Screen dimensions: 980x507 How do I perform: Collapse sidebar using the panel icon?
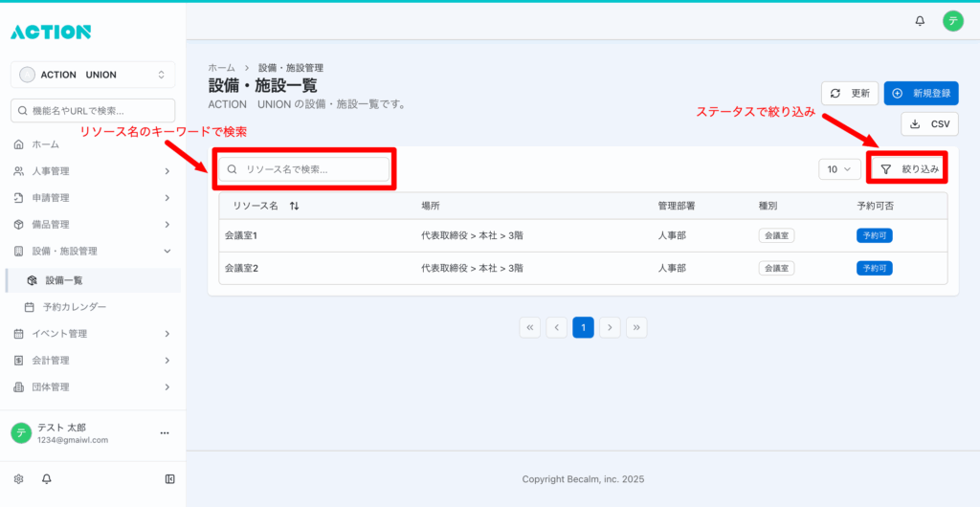coord(169,478)
